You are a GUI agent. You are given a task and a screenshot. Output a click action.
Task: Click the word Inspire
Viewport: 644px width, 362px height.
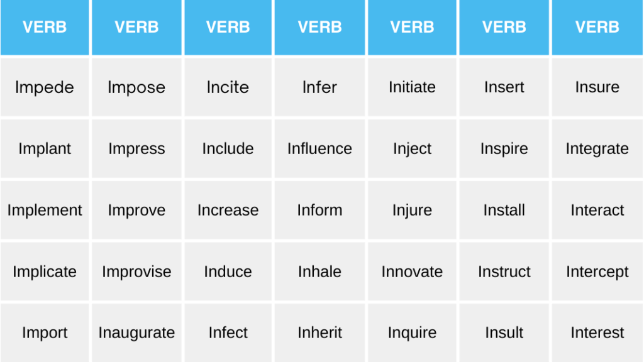pos(504,149)
